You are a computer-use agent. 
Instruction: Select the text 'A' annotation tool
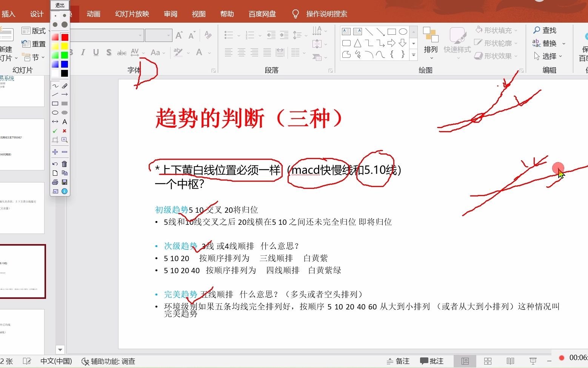[65, 122]
